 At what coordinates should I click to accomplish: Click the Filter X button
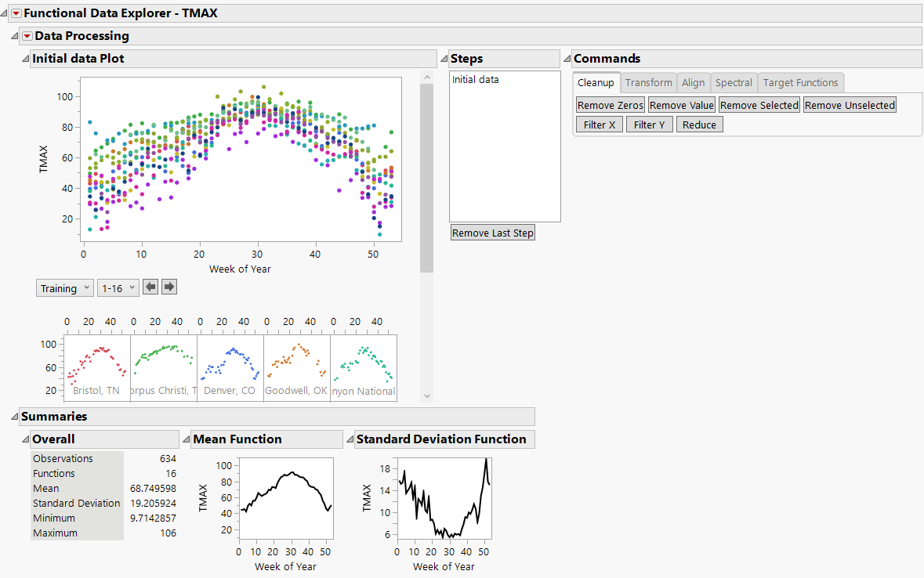599,124
